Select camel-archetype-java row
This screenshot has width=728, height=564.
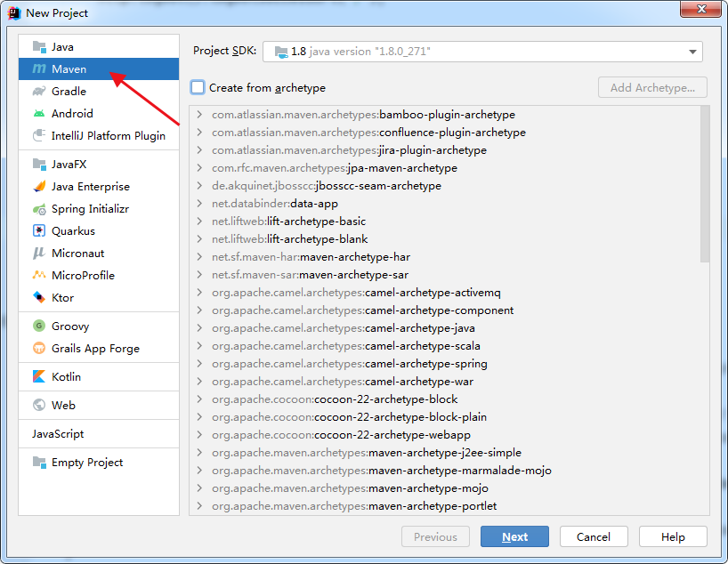[x=445, y=328]
